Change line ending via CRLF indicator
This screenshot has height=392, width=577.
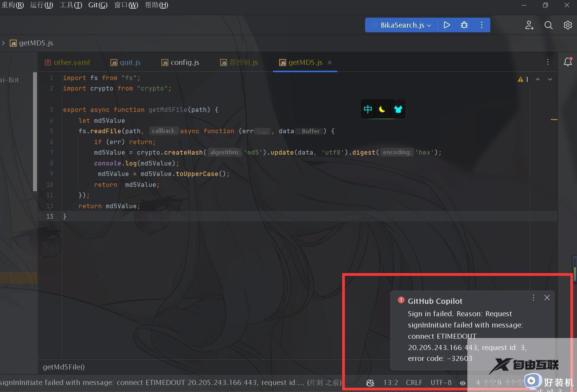pos(414,383)
